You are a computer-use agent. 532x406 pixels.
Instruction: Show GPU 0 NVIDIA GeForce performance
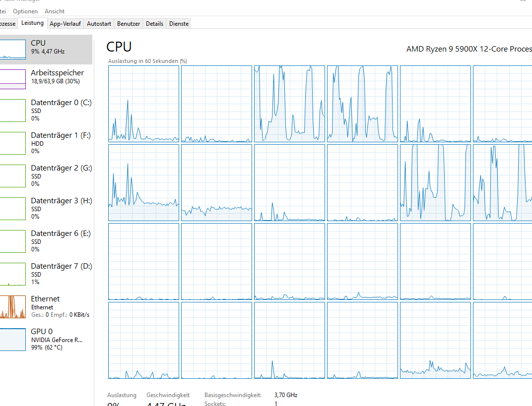(46, 339)
